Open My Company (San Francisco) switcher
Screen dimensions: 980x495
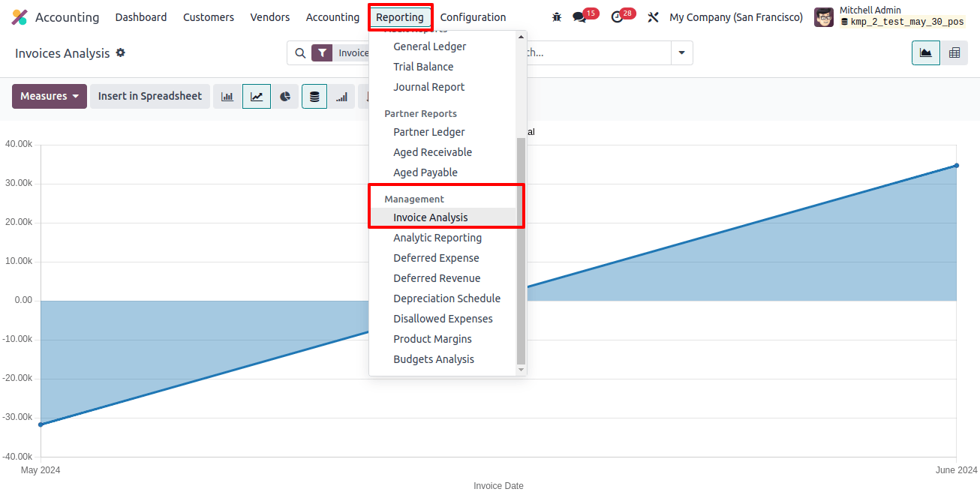tap(736, 17)
